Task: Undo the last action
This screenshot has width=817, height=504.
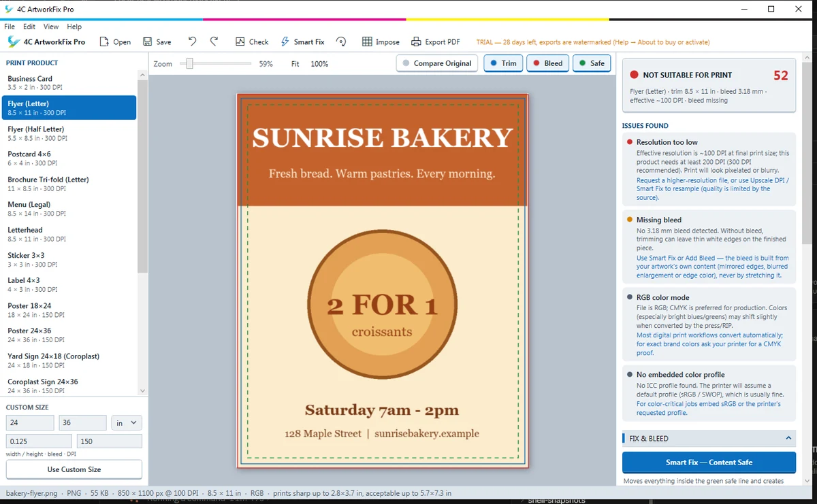Action: click(x=192, y=41)
